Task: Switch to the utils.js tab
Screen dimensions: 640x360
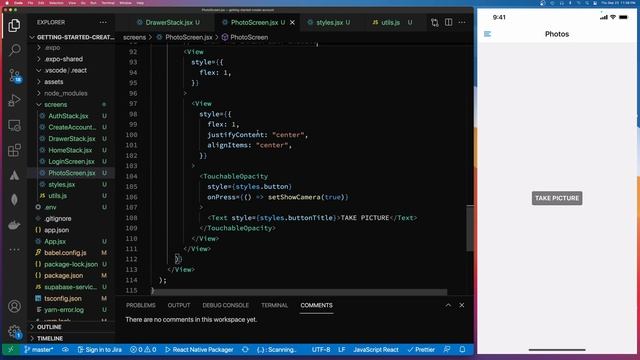Action: pos(391,22)
